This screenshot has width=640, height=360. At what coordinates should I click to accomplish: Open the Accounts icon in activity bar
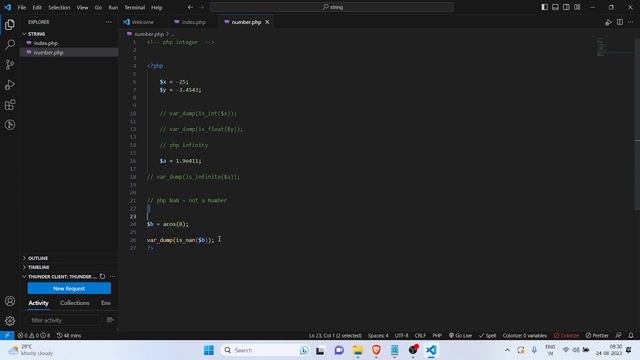(10, 301)
